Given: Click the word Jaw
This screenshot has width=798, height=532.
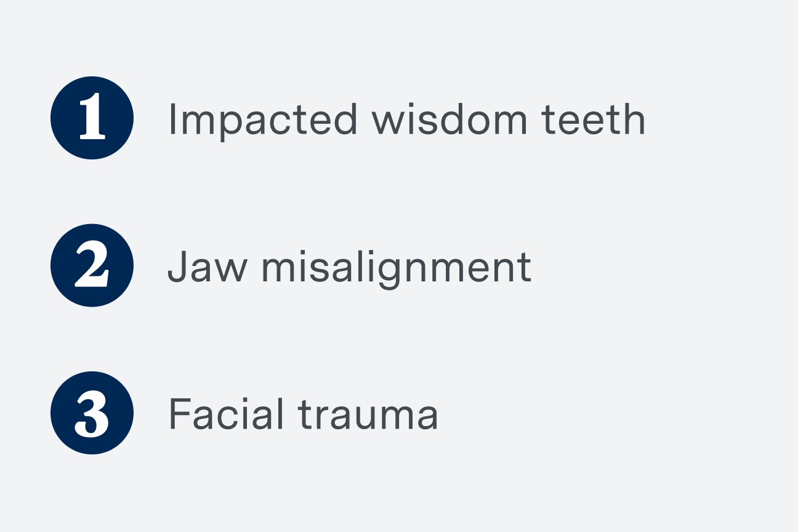Looking at the screenshot, I should 208,267.
